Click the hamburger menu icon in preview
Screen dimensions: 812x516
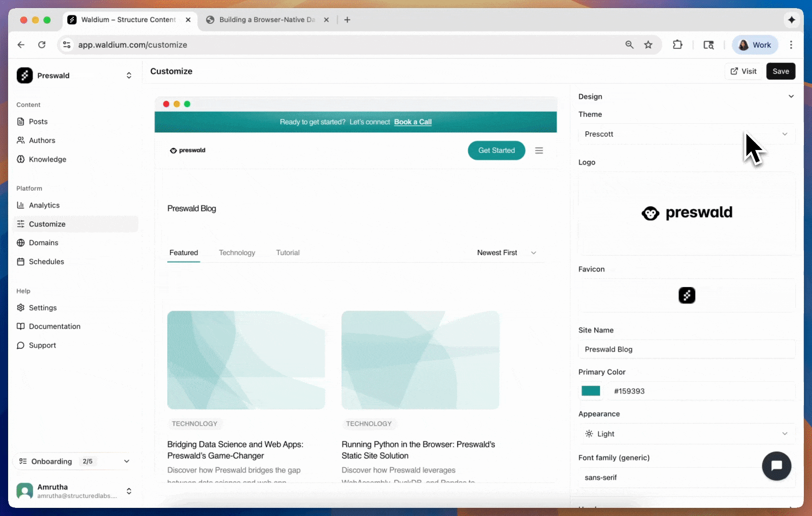tap(539, 150)
